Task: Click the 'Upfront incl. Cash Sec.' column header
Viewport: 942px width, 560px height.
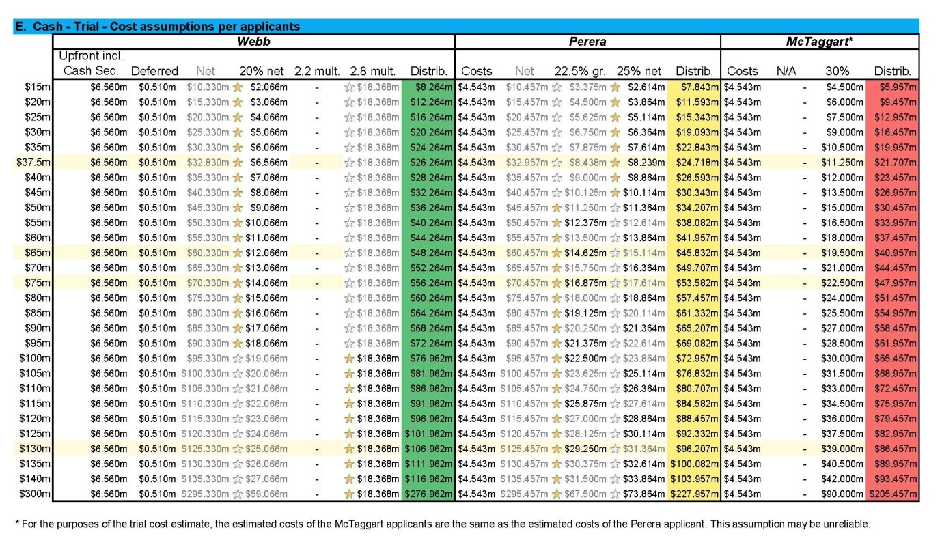Action: (92, 64)
